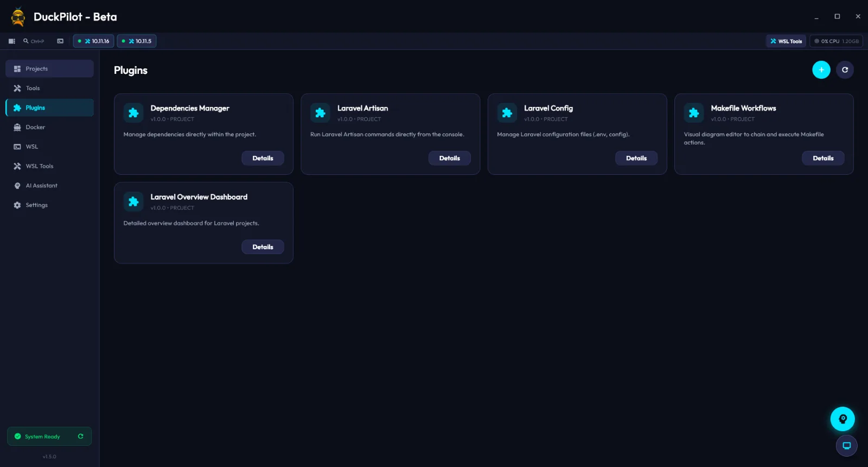Click the Makefile Workflows puzzle icon
The height and width of the screenshot is (467, 868).
click(x=694, y=113)
